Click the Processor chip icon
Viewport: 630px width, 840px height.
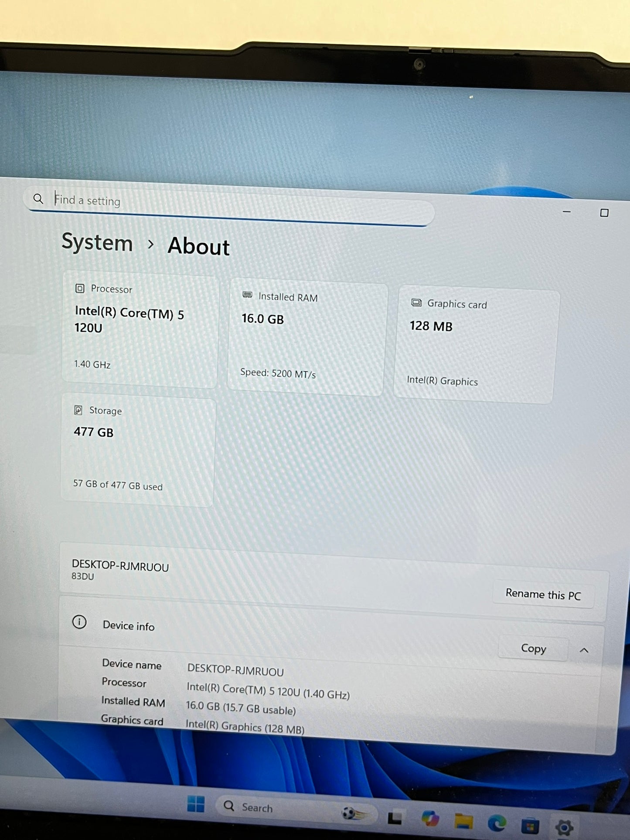[80, 288]
